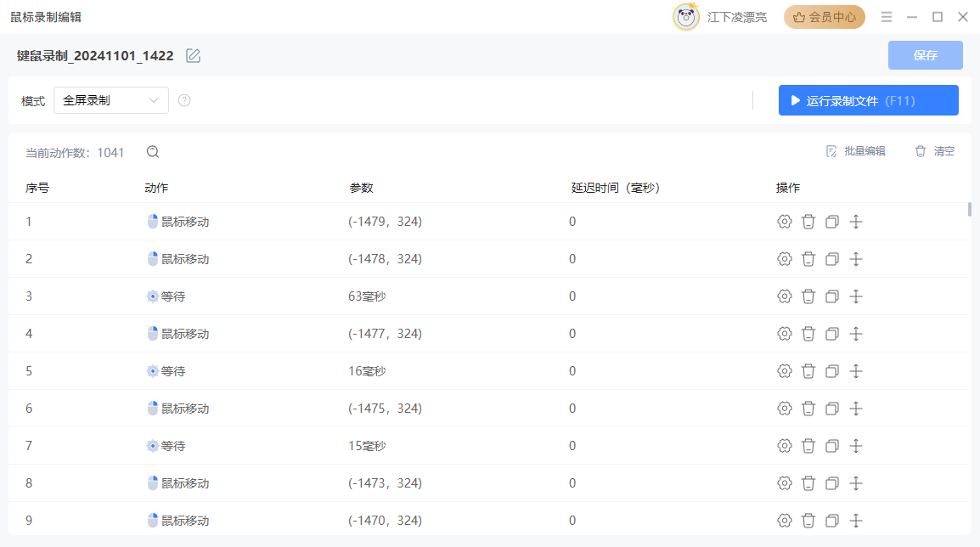The image size is (980, 547).
Task: Open settings gear for row 5 wait action
Action: tap(785, 371)
